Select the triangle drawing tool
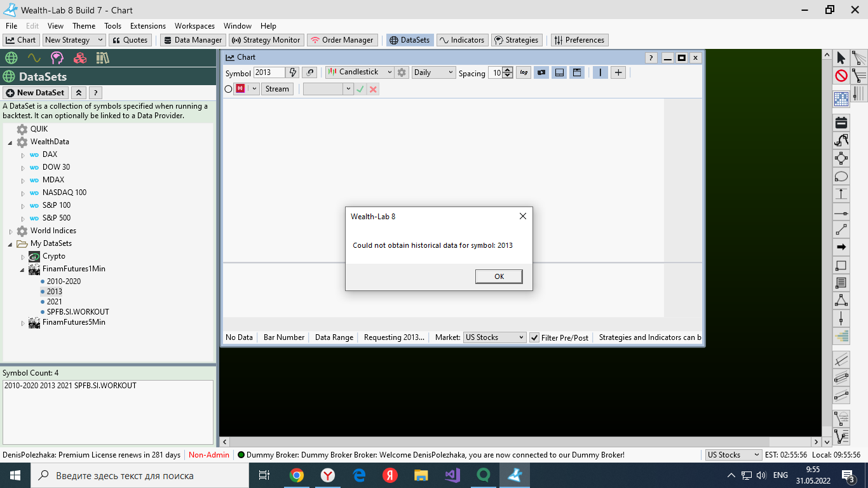 coord(841,300)
